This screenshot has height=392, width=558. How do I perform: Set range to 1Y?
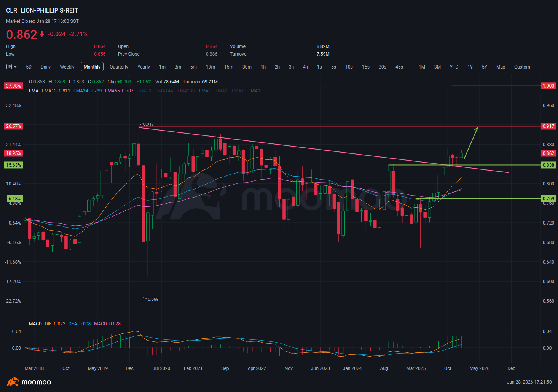tap(470, 67)
